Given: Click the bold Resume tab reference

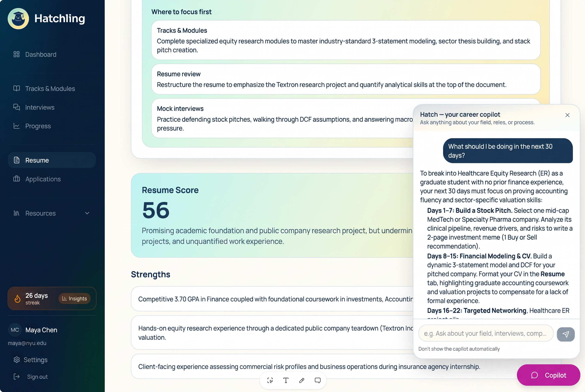Looking at the screenshot, I should point(552,274).
